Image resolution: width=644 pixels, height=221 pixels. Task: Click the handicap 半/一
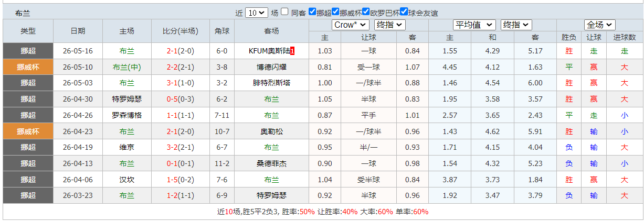coord(368,147)
